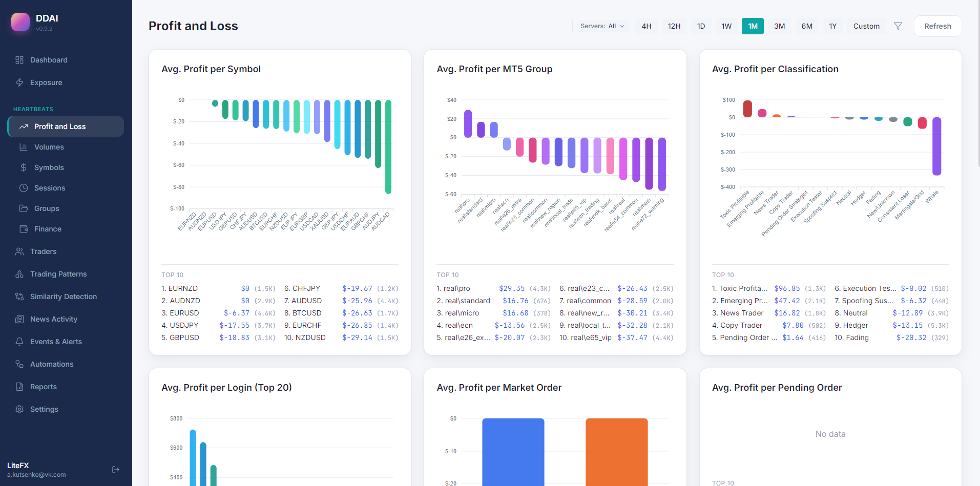The image size is (980, 486).
Task: Click Copy Trader in the Top 10 list
Action: 741,325
